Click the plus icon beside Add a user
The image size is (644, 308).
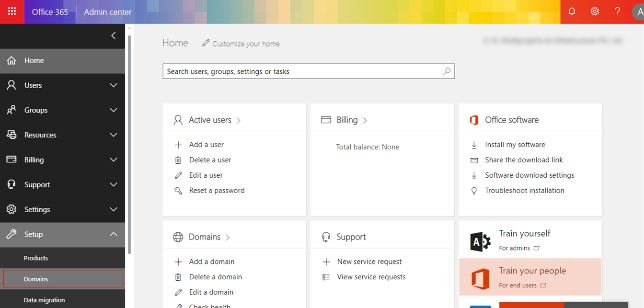pos(178,145)
